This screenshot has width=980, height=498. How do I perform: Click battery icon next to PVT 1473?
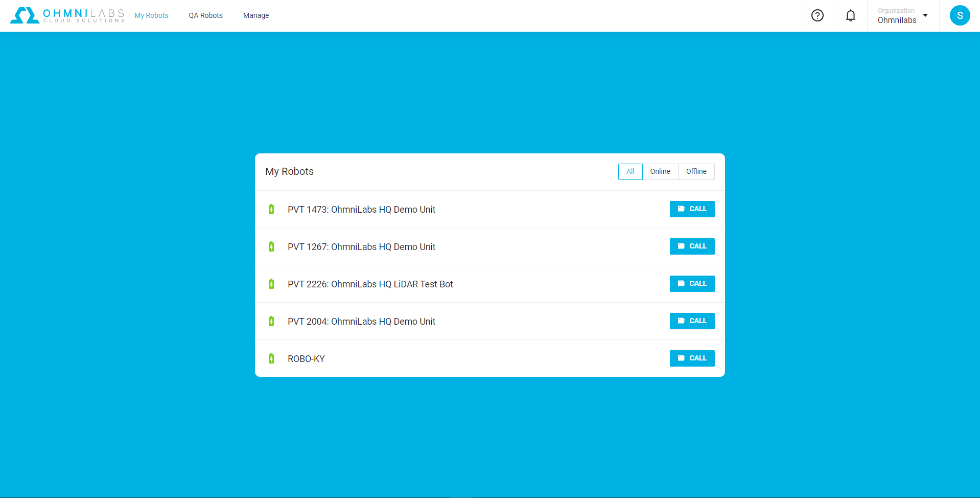[271, 209]
